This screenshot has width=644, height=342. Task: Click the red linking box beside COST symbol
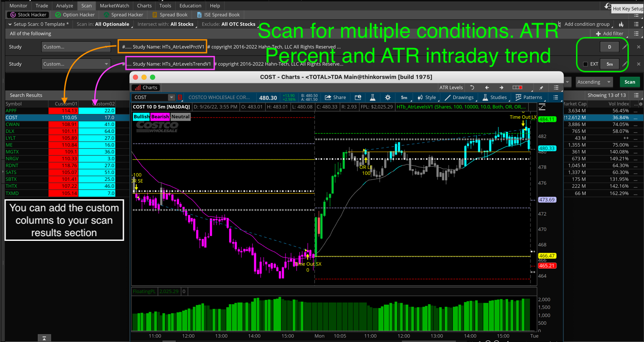click(x=180, y=98)
